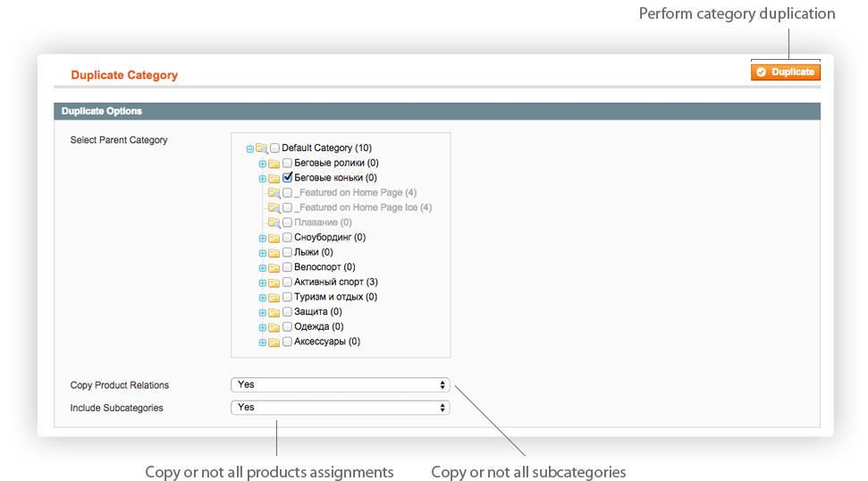This screenshot has width=868, height=481.
Task: Check the Велоспорт checkbox
Action: pyautogui.click(x=287, y=267)
